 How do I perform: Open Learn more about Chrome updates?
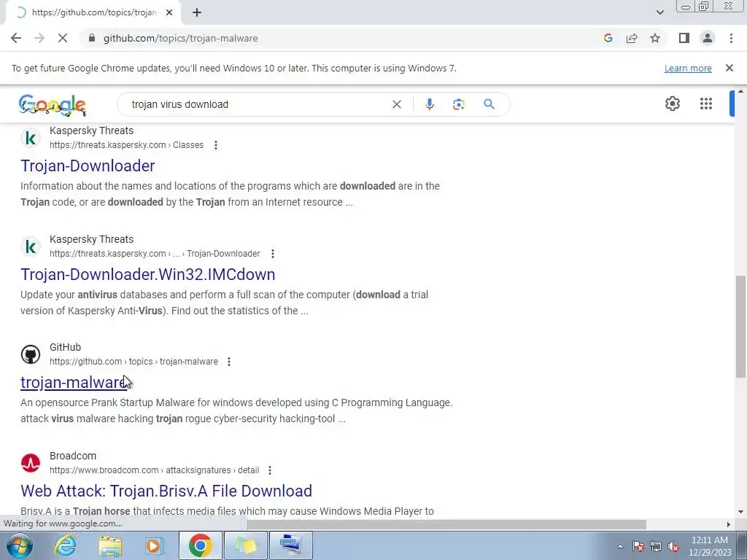[688, 68]
